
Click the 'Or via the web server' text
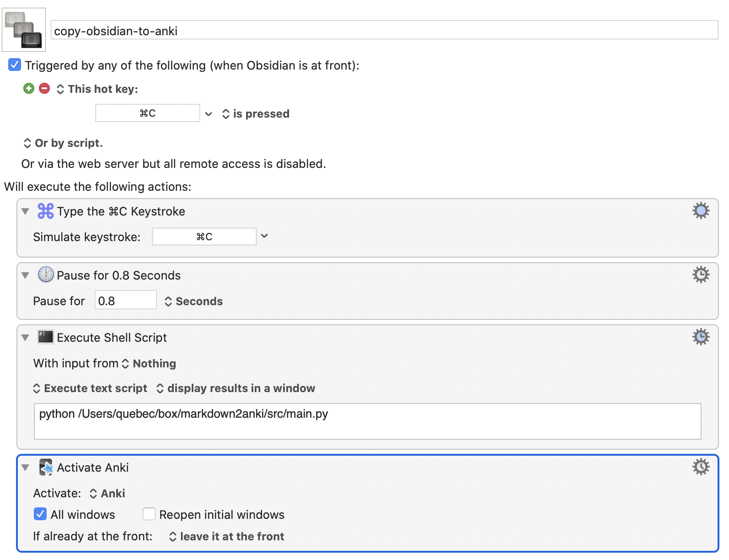pyautogui.click(x=174, y=164)
